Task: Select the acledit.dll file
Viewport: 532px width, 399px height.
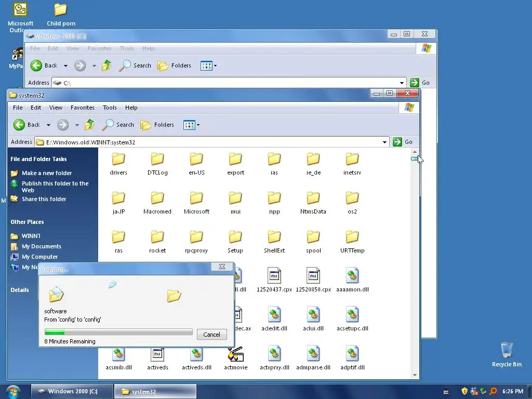Action: pos(274,320)
